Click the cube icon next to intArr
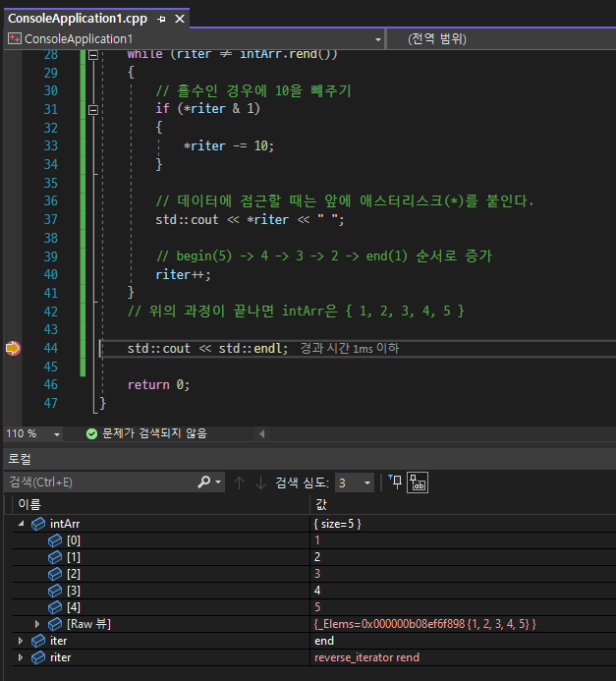The image size is (616, 681). 38,524
